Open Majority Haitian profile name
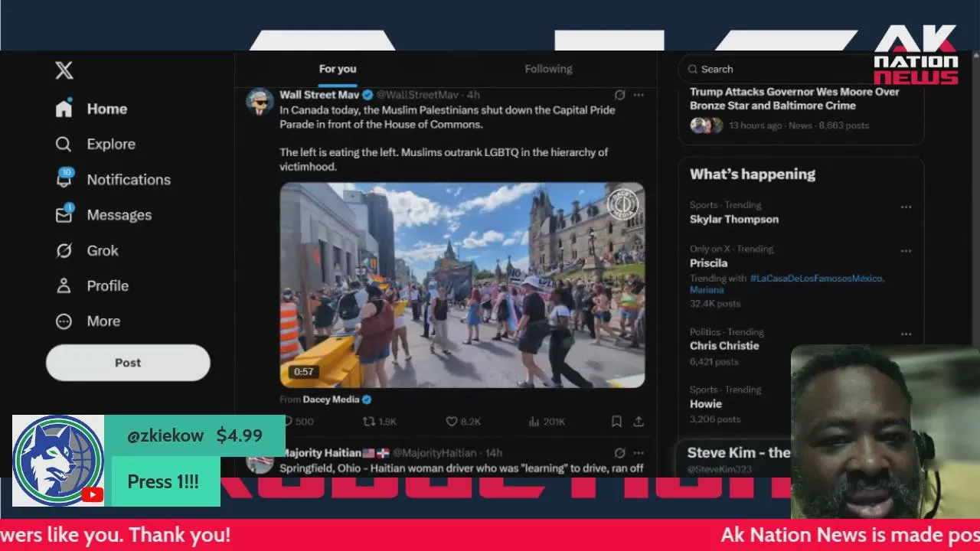 tap(321, 453)
